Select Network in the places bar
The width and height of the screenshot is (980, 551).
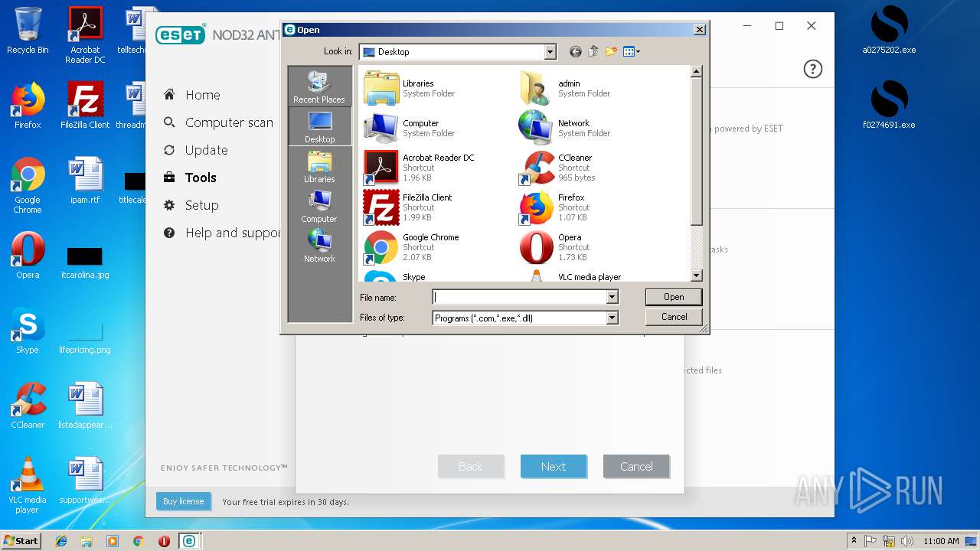[x=319, y=246]
